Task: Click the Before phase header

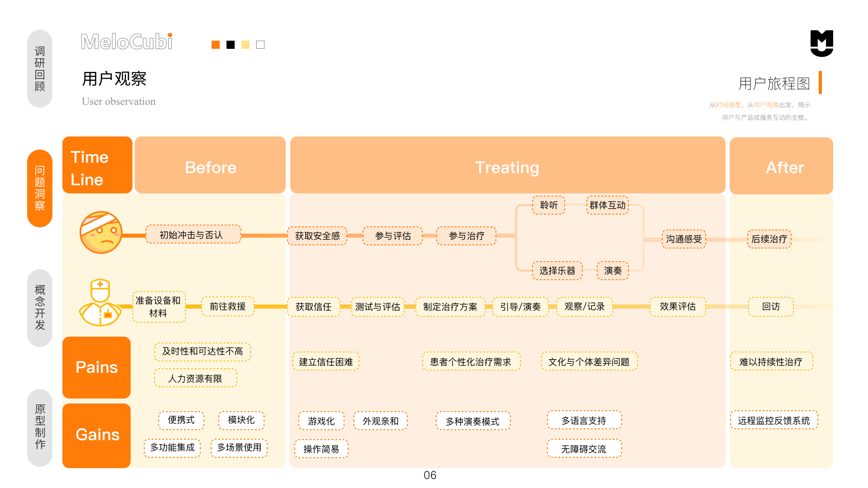Action: (210, 165)
